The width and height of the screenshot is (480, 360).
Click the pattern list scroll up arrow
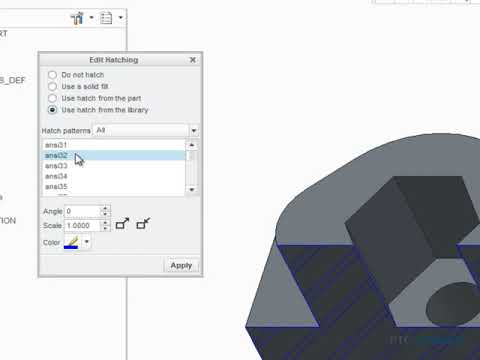tap(192, 145)
